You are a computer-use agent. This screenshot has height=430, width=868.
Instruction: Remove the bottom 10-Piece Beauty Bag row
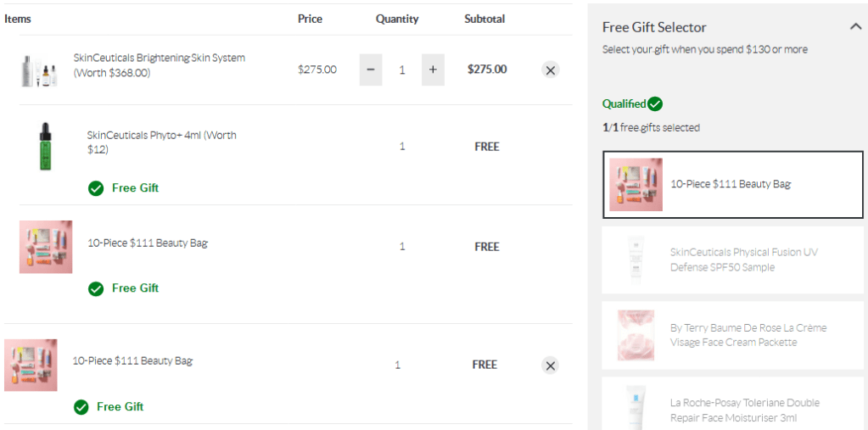point(551,366)
